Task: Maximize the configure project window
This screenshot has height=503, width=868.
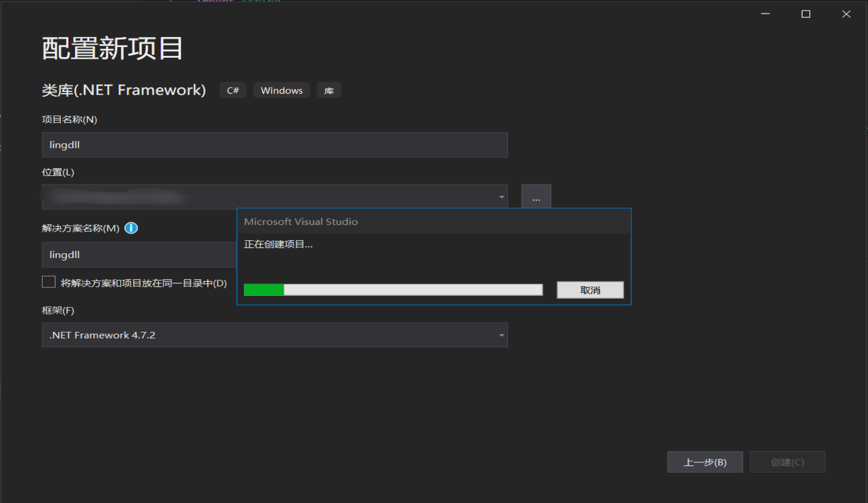Action: pyautogui.click(x=806, y=14)
